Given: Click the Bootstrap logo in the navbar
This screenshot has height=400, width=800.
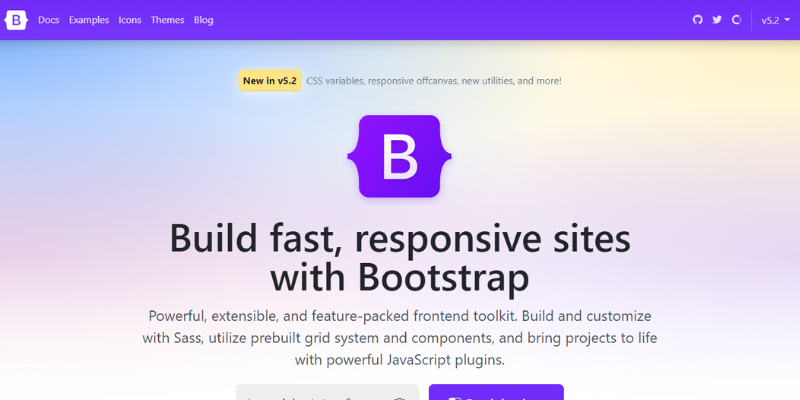Looking at the screenshot, I should click(16, 20).
